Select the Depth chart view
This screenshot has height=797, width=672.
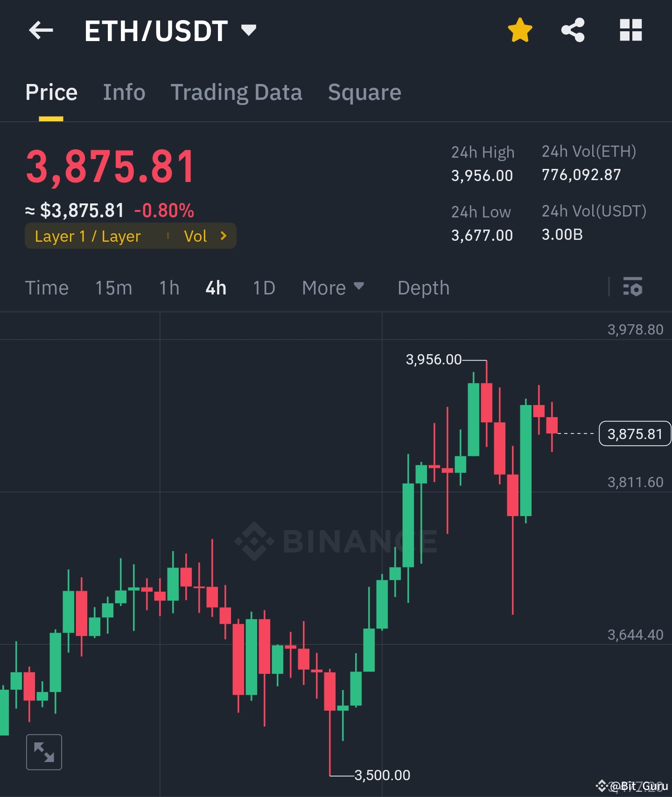[x=423, y=288]
